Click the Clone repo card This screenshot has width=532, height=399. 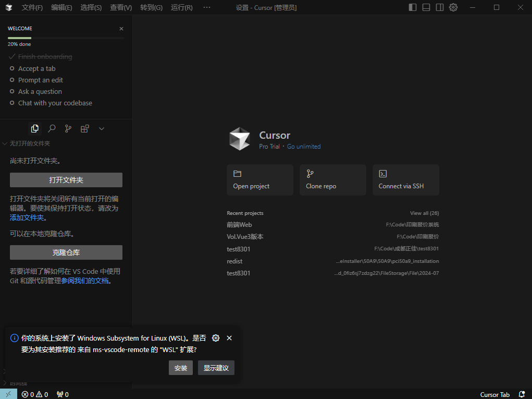tap(333, 180)
